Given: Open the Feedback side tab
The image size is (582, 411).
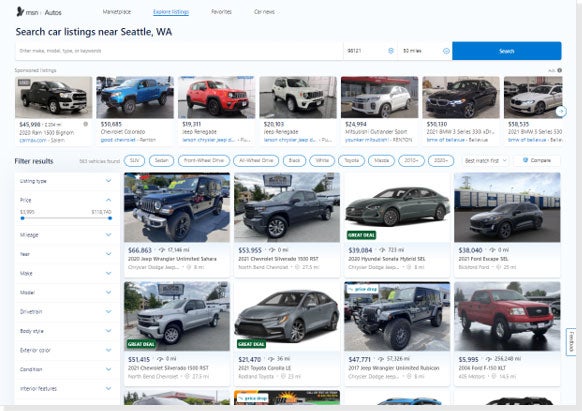Looking at the screenshot, I should click(x=571, y=342).
